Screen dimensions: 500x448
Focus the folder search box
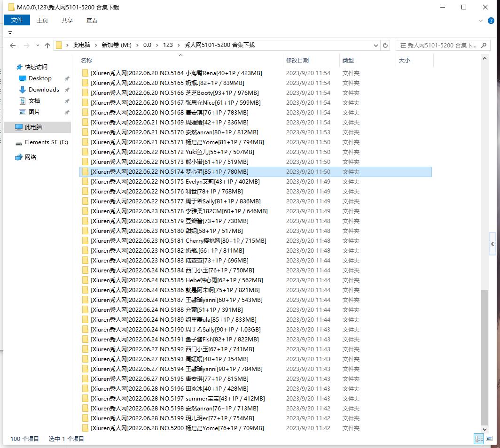point(443,45)
